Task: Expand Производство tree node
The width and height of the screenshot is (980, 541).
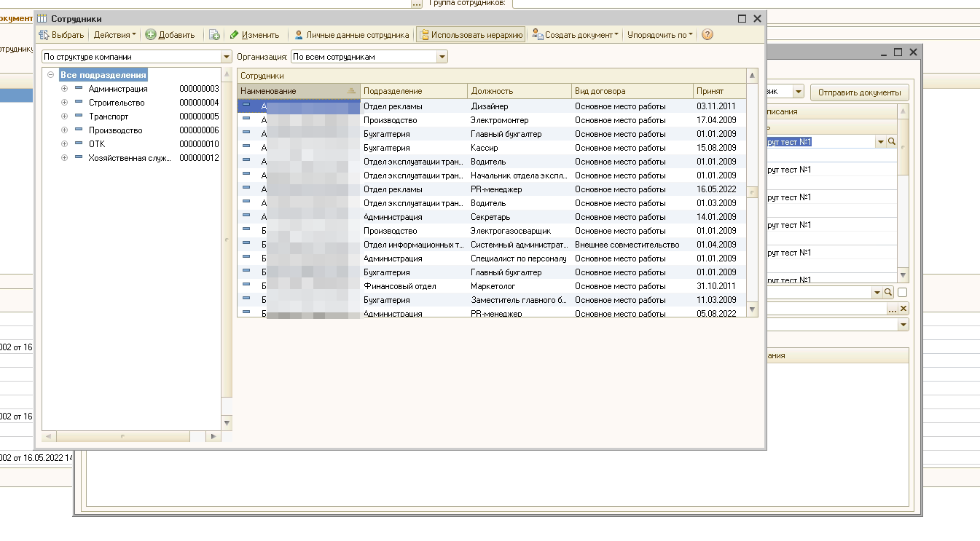Action: coord(64,130)
